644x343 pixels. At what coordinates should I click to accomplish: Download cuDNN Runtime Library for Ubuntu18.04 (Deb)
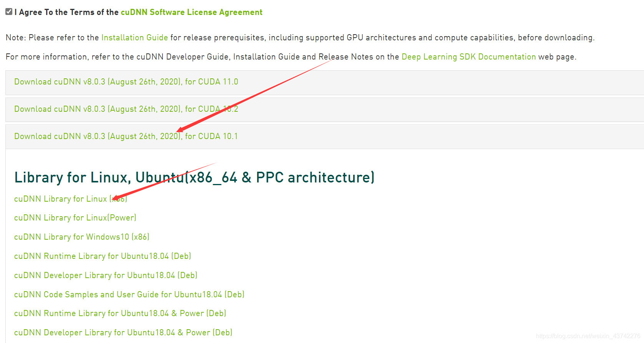tap(103, 256)
